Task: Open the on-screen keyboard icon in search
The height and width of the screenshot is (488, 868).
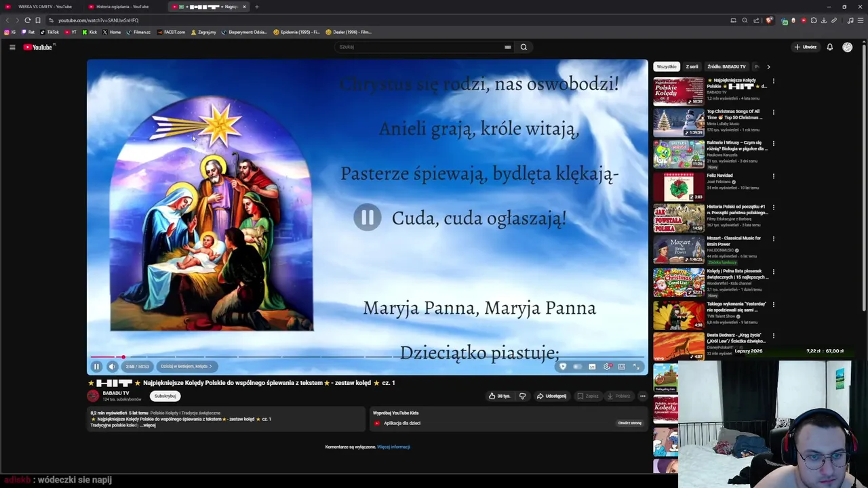Action: [x=507, y=47]
